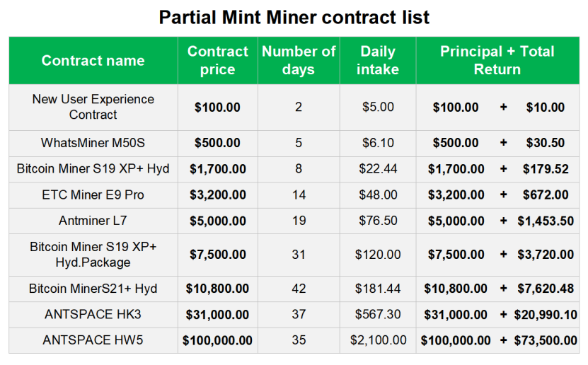588x365 pixels.
Task: Click the ETC Miner E9 Pro name
Action: pyautogui.click(x=93, y=195)
